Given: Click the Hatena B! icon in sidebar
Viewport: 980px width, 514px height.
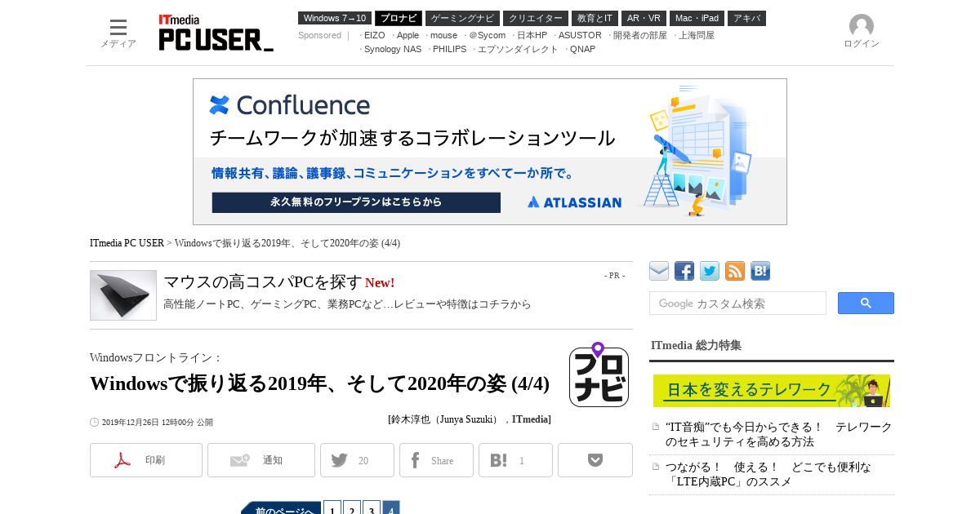Looking at the screenshot, I should (760, 271).
